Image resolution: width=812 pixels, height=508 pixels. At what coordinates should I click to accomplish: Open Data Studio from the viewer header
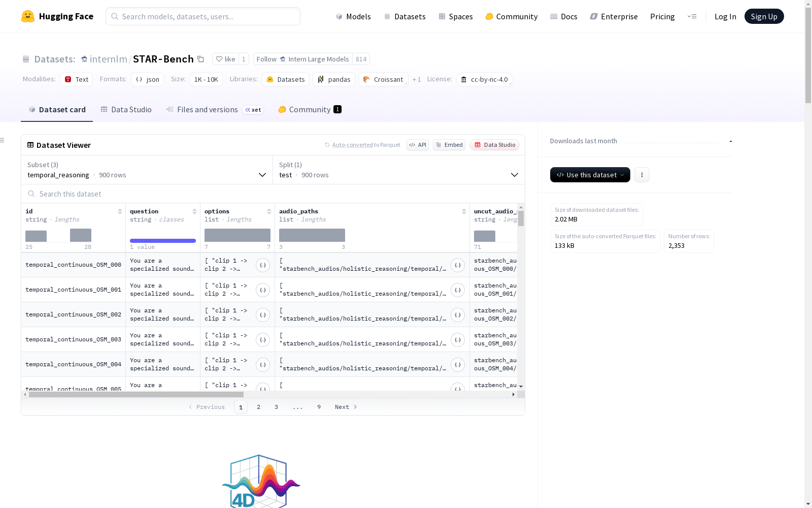tap(495, 145)
